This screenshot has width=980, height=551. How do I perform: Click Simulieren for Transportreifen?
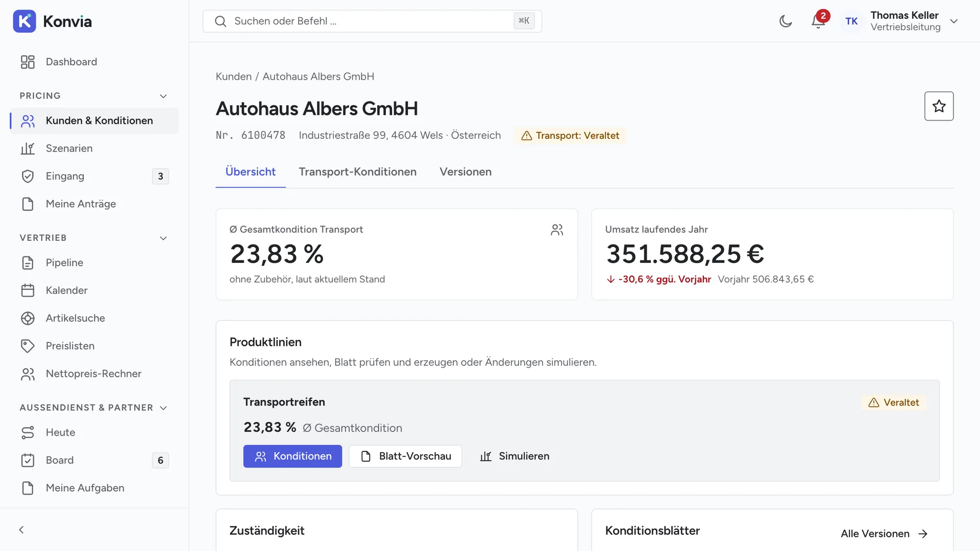514,456
